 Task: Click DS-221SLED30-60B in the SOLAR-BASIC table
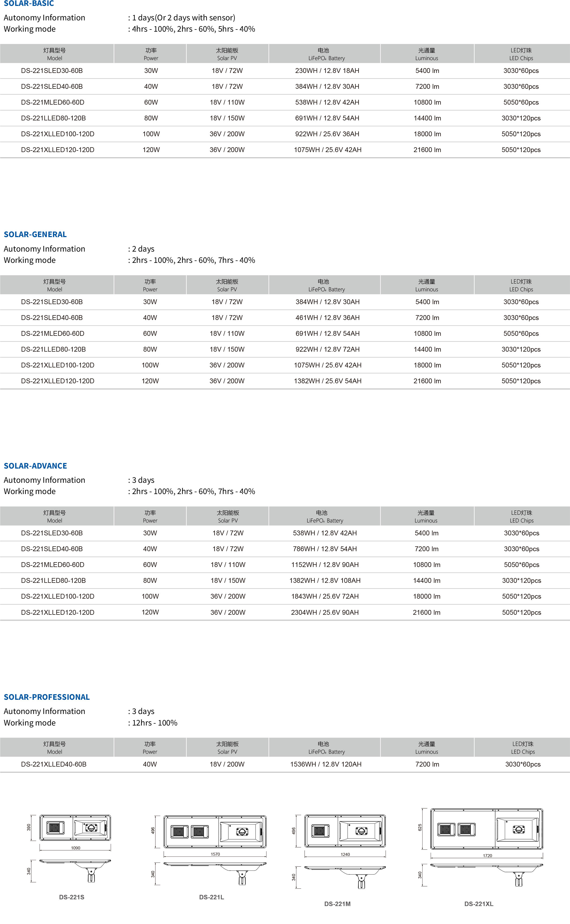[52, 71]
